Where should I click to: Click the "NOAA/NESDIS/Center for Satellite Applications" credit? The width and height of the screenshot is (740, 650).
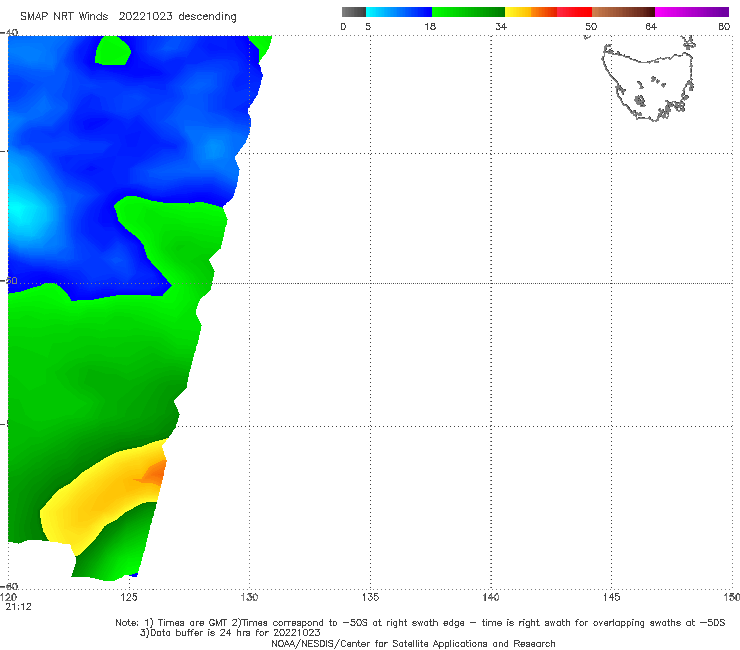tap(413, 643)
